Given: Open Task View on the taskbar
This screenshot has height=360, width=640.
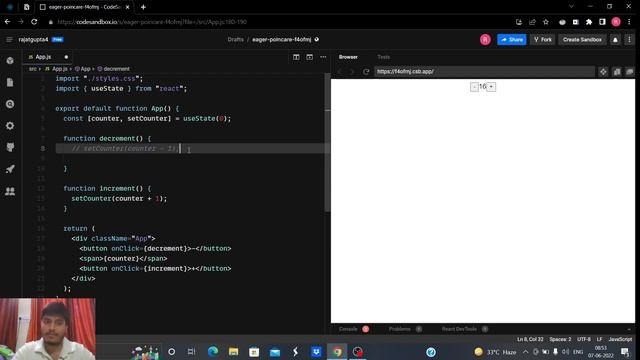Looking at the screenshot, I should pyautogui.click(x=191, y=351).
